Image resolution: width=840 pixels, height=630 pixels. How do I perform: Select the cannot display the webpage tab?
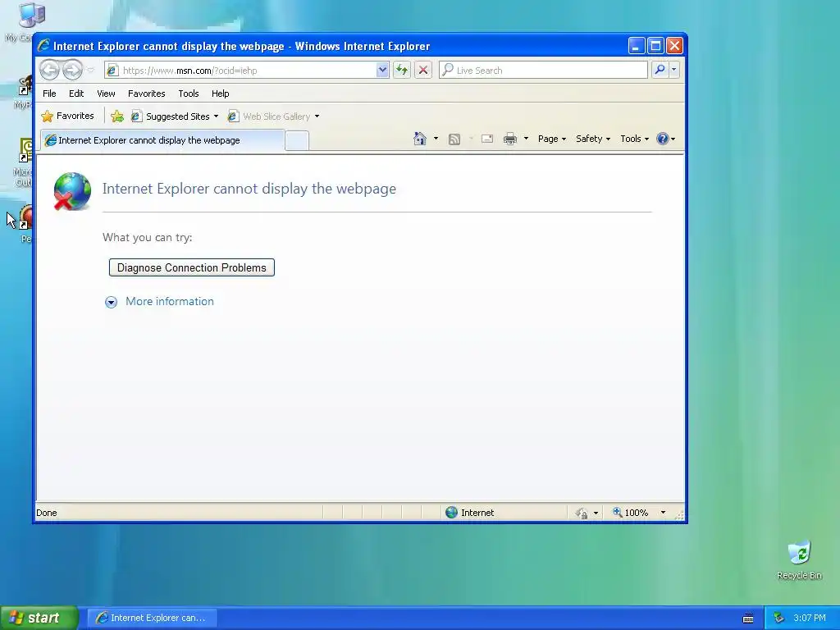tap(162, 140)
